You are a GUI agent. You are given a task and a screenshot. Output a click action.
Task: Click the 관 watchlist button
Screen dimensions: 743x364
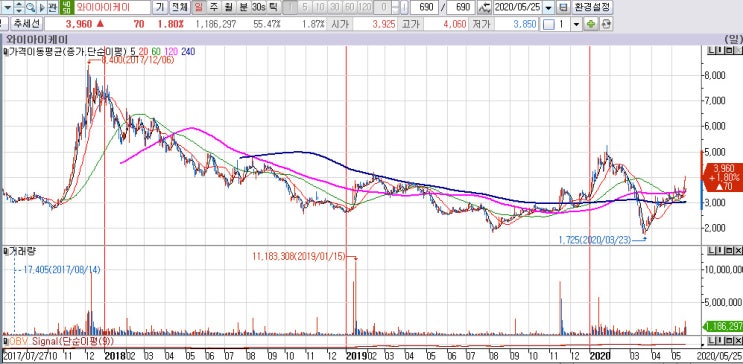(x=52, y=7)
